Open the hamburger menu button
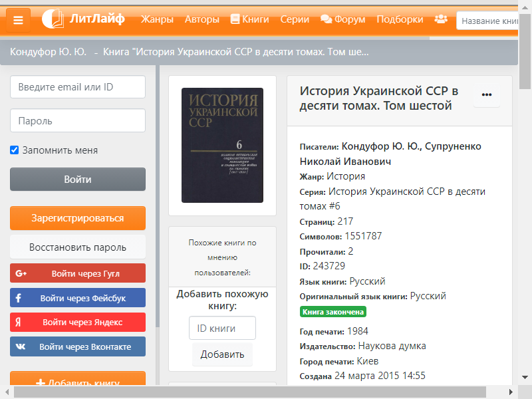This screenshot has height=399, width=532. click(x=18, y=20)
